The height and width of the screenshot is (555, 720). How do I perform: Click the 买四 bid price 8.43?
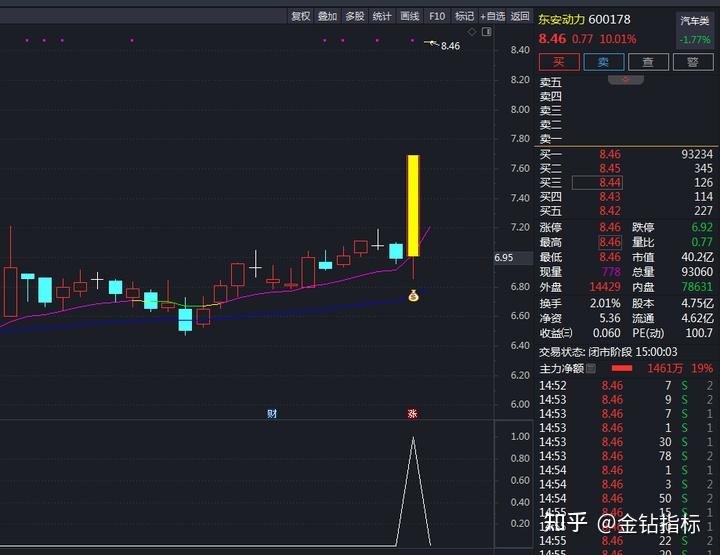coord(610,197)
